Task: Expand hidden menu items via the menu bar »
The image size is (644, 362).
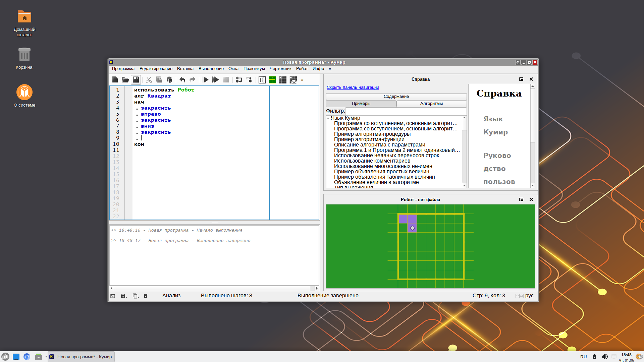Action: pos(330,69)
